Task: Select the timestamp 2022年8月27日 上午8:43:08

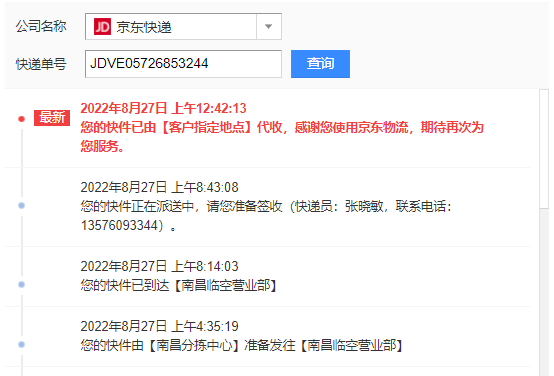Action: [159, 187]
